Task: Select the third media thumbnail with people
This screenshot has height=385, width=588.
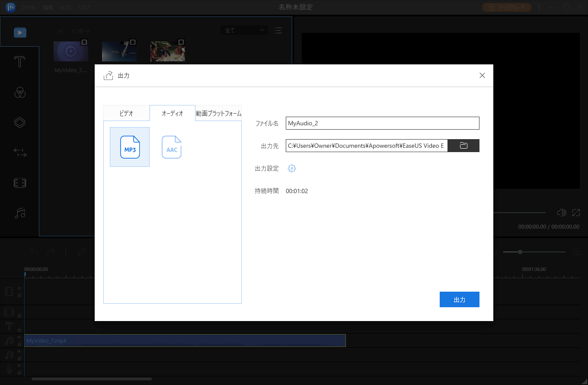Action: click(x=168, y=51)
